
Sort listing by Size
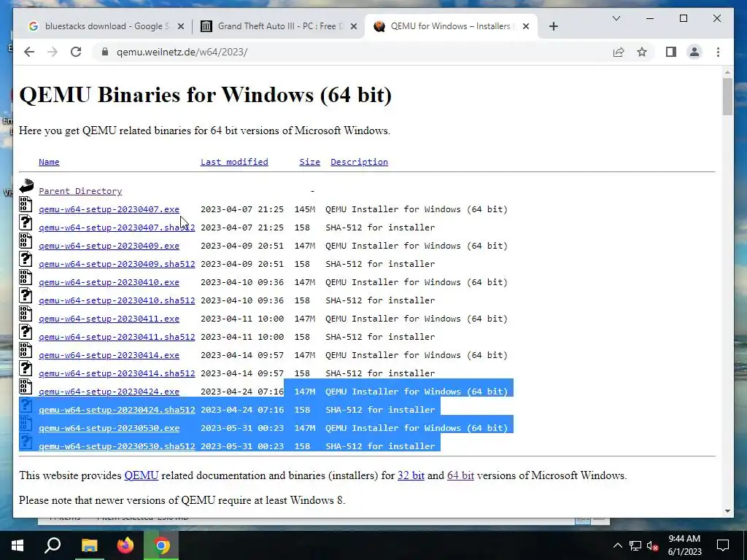(309, 162)
